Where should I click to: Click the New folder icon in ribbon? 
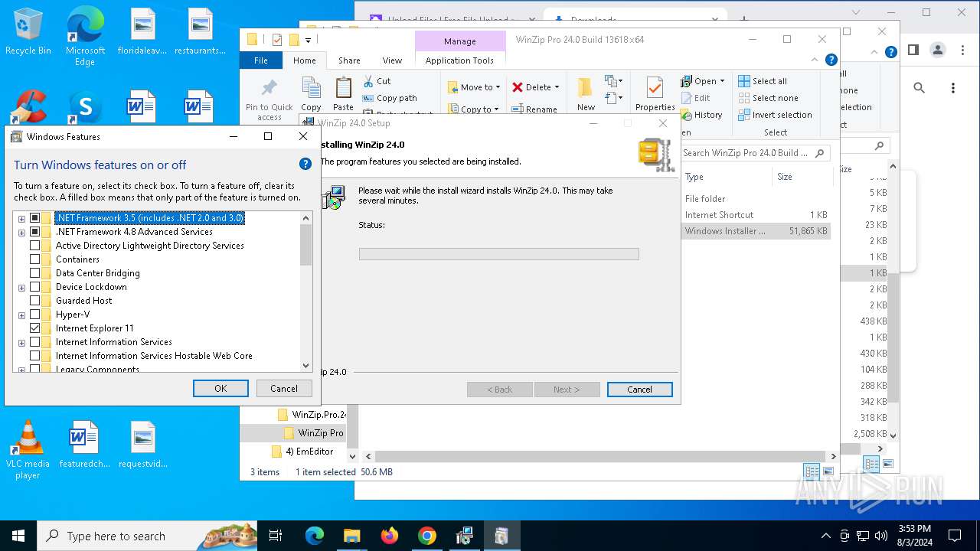tap(586, 87)
